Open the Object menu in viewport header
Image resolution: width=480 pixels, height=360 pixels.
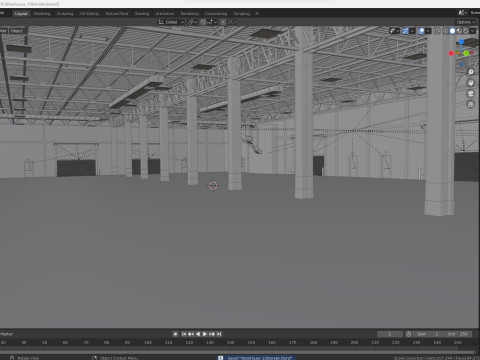click(x=16, y=31)
